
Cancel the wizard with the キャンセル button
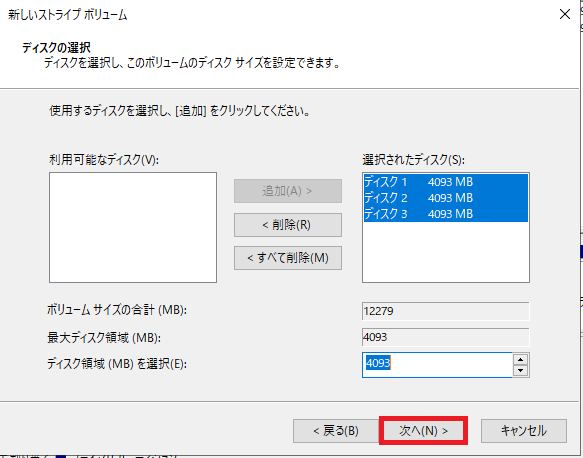coord(524,431)
